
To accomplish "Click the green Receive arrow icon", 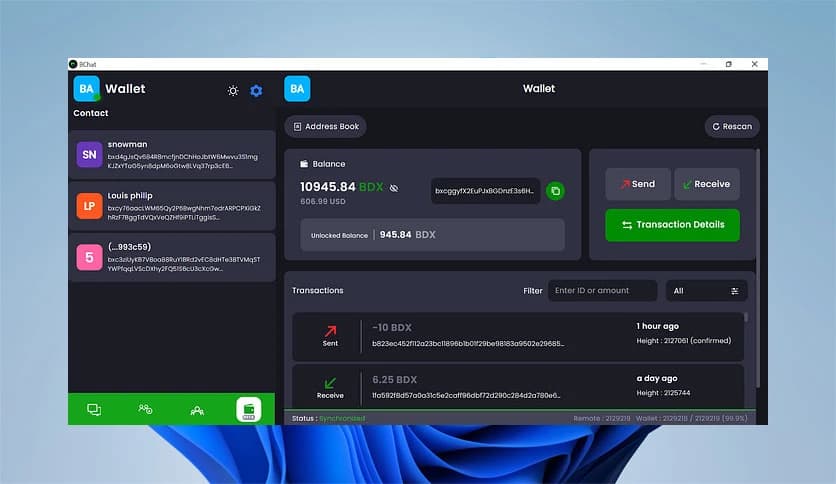I will (x=330, y=383).
